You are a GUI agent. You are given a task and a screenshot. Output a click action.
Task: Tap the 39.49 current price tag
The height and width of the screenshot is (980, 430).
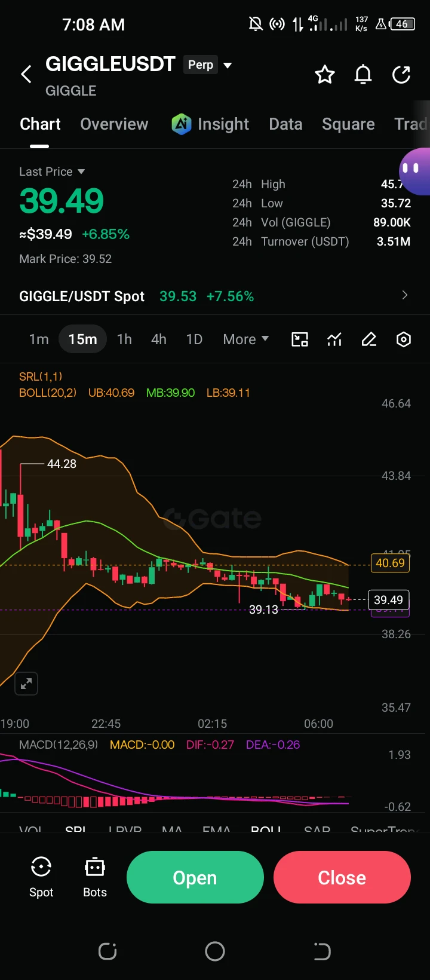388,599
